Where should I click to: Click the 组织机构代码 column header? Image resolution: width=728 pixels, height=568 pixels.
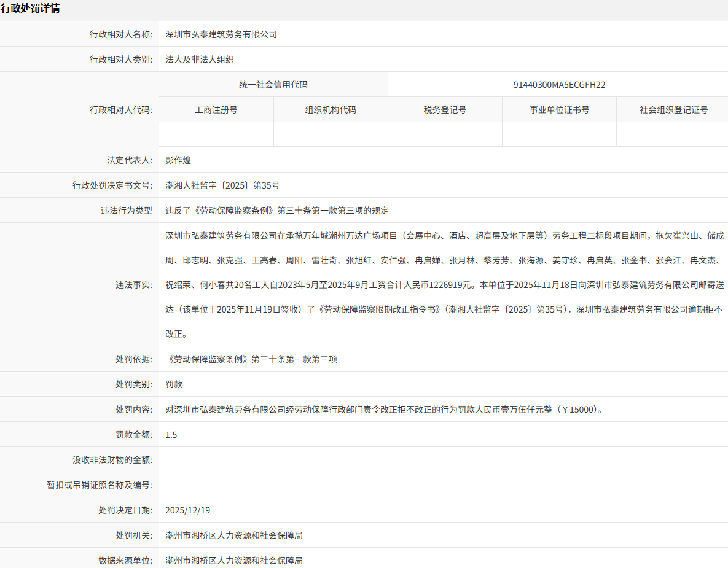(331, 110)
